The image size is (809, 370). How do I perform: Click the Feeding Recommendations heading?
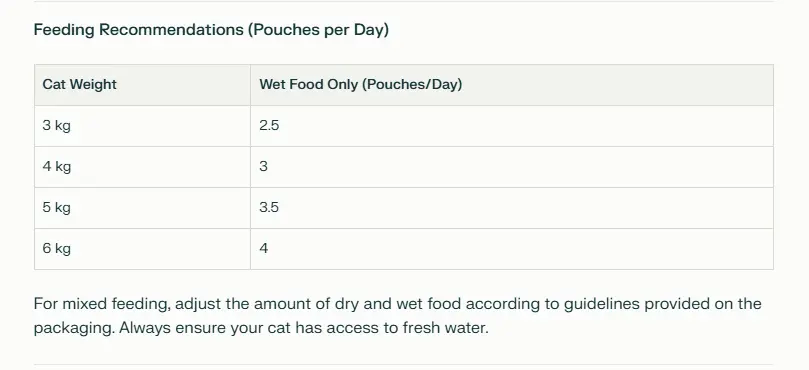[x=211, y=30]
